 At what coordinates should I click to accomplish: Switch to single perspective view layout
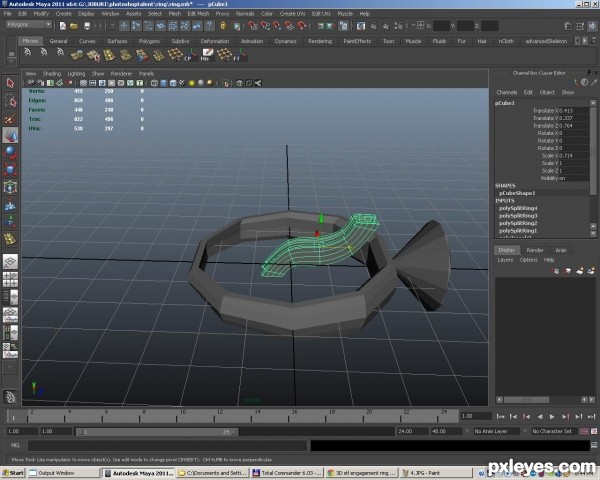click(x=10, y=262)
